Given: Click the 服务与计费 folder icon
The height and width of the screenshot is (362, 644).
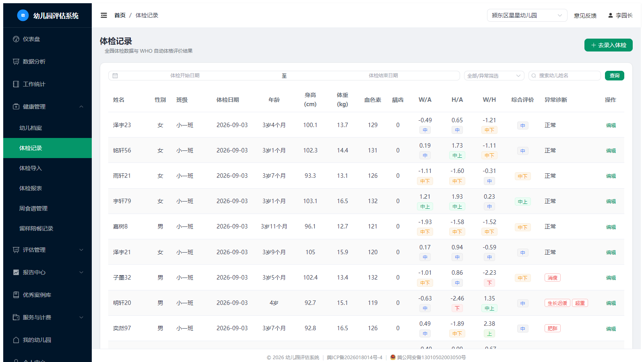Looking at the screenshot, I should 16,317.
